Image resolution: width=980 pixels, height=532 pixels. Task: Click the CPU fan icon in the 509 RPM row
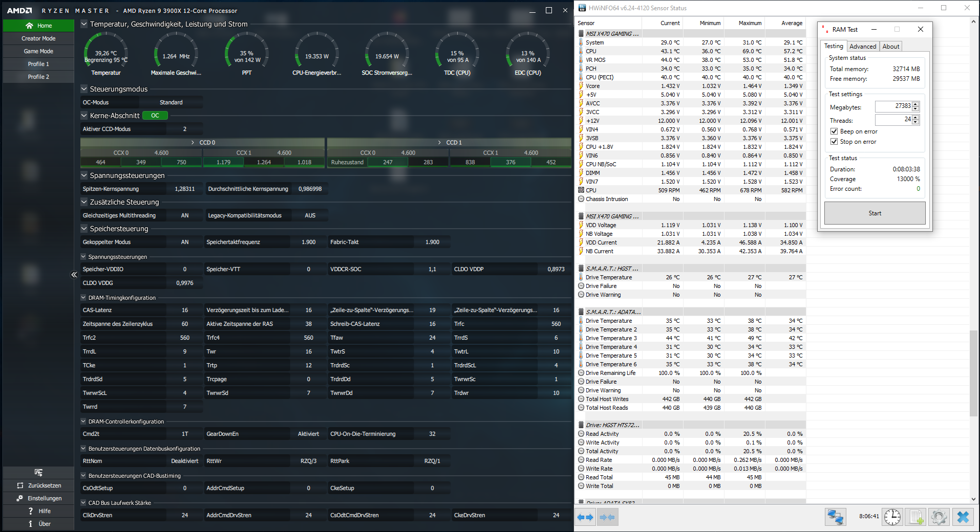click(x=581, y=190)
